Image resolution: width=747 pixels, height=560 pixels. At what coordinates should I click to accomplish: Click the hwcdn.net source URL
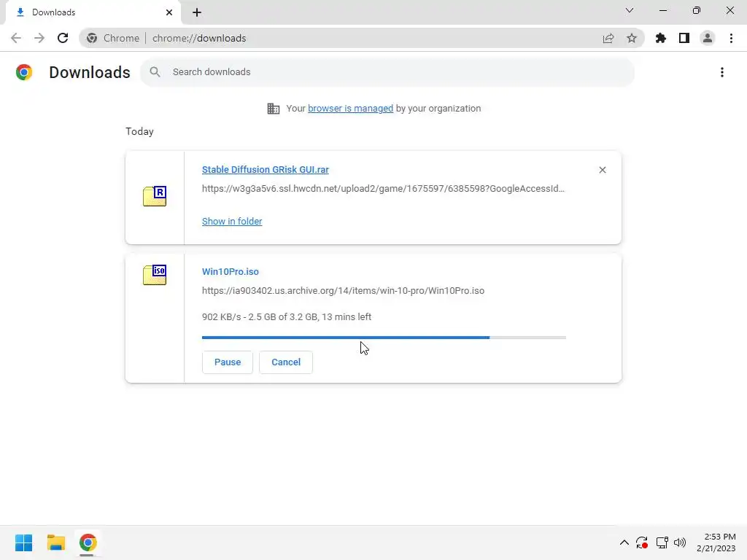click(x=384, y=189)
